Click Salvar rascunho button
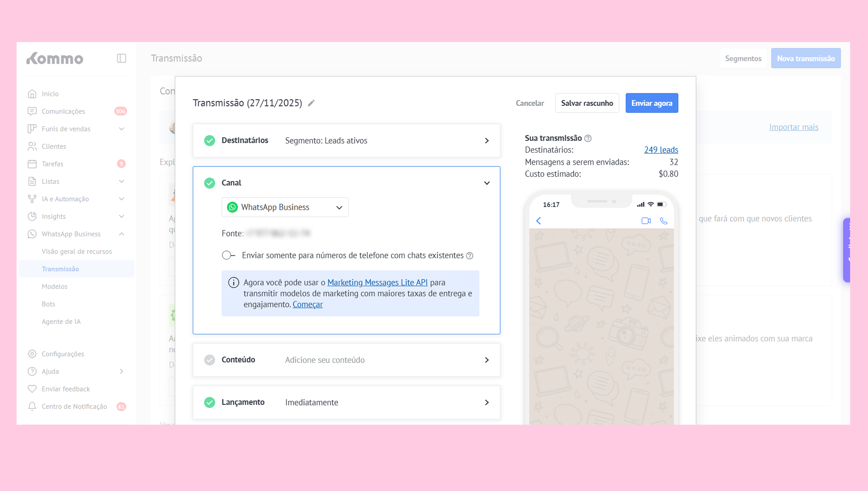Image resolution: width=868 pixels, height=491 pixels. pos(587,103)
